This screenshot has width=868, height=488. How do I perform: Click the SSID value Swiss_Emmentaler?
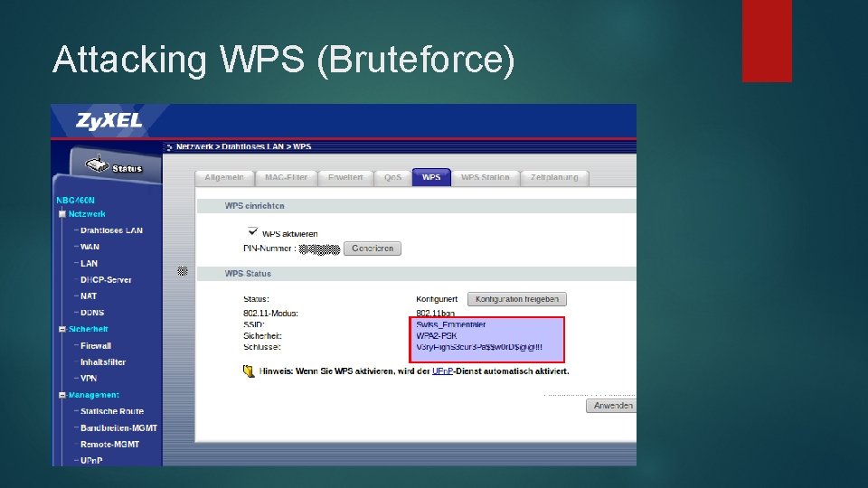(450, 324)
